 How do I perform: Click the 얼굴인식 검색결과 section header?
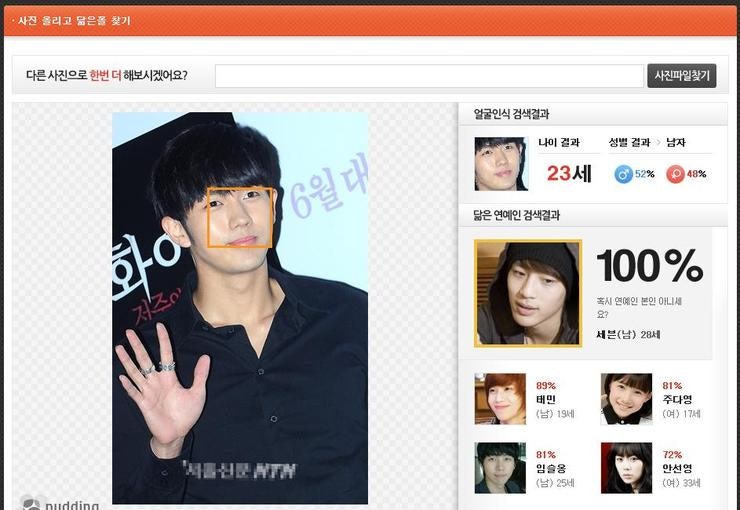[x=511, y=114]
